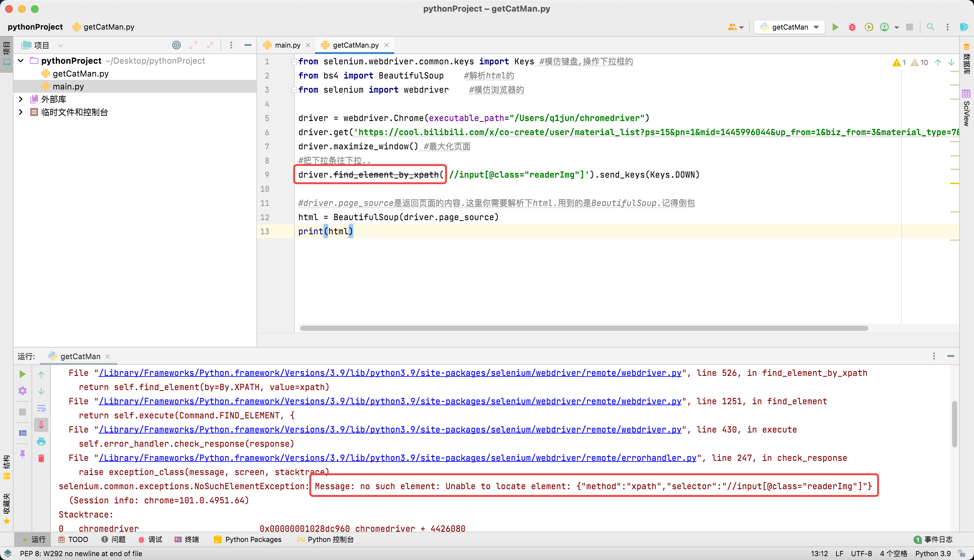Expand all in project panel
Screen dimensions: 974x560
click(x=193, y=45)
